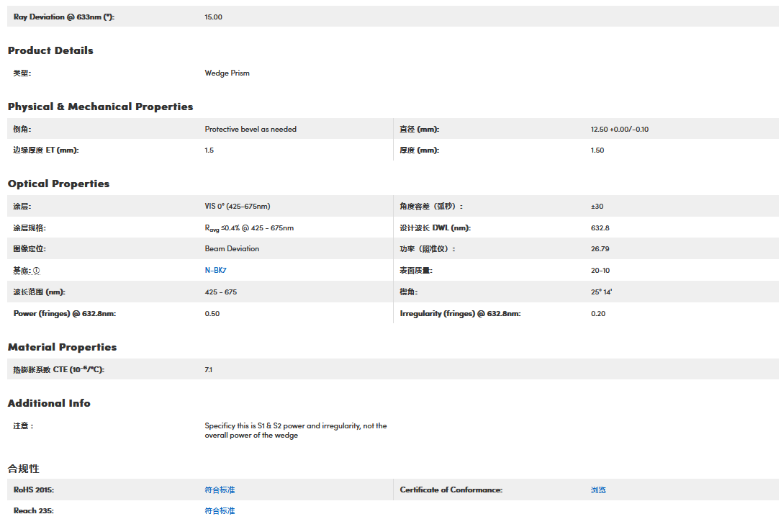Open the N-BK7 substrate link

[x=216, y=271]
